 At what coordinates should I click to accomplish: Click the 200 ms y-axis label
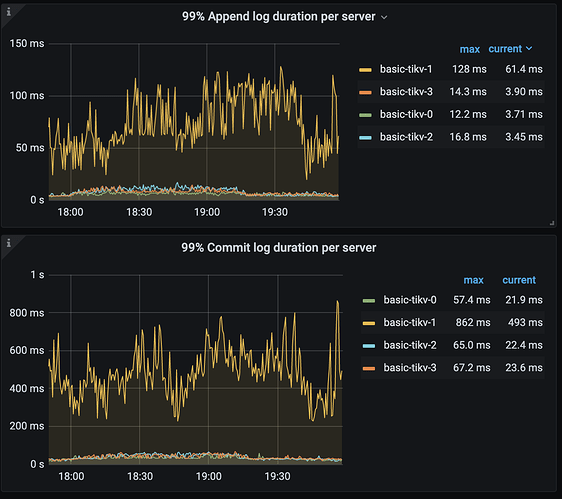(x=27, y=426)
